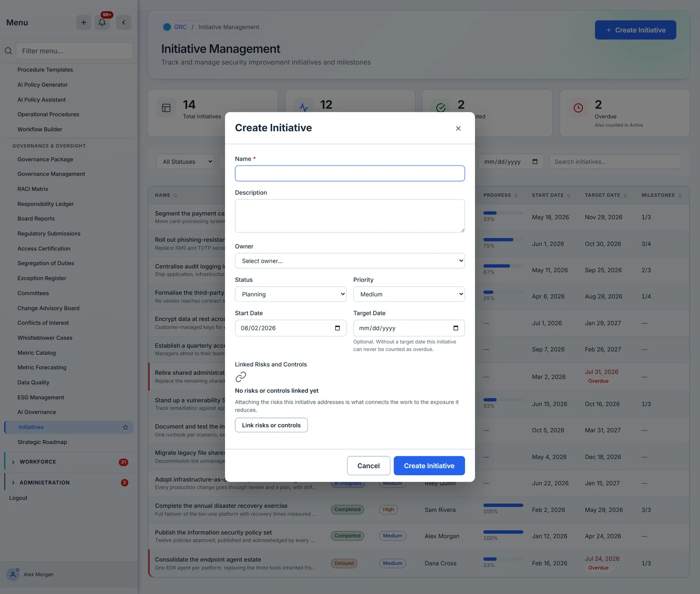Click High priority badge for disaster recovery
The image size is (700, 594).
point(388,509)
